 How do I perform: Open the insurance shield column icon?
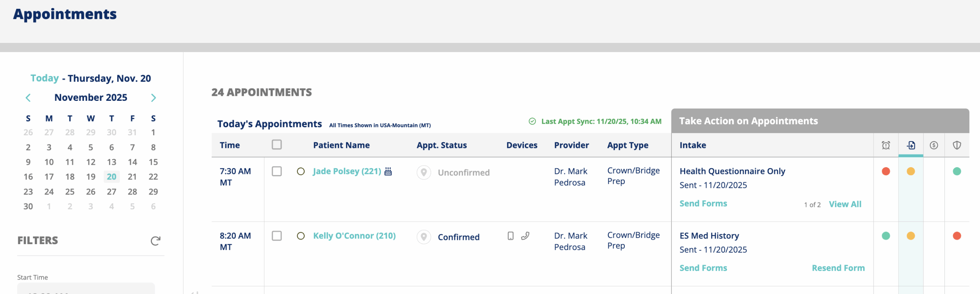coord(957,145)
